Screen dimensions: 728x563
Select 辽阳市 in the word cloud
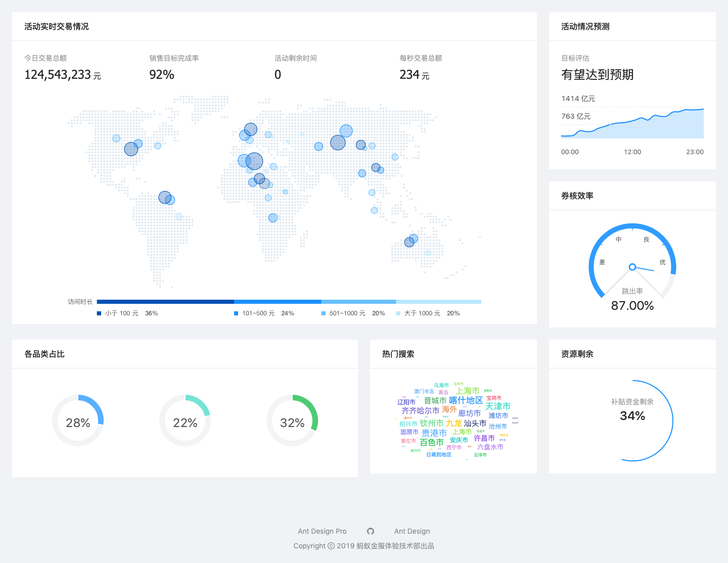[x=406, y=402]
